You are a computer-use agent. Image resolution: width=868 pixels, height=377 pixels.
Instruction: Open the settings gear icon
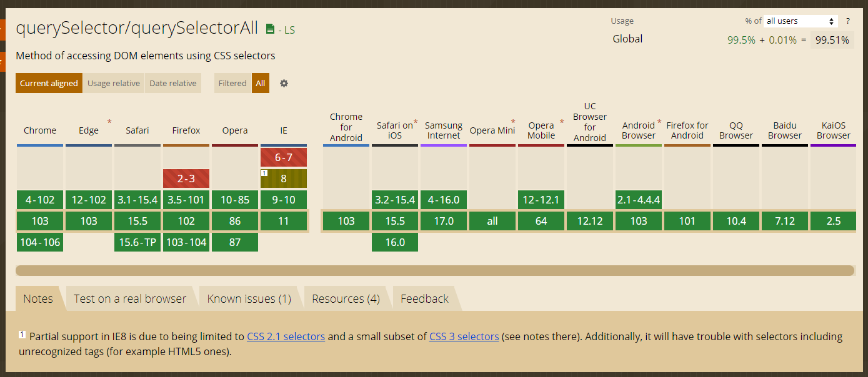(x=284, y=83)
